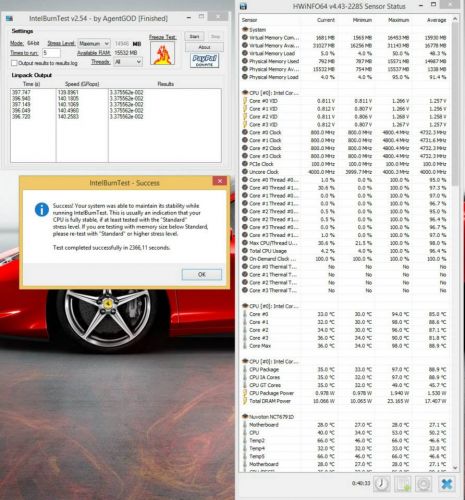The image size is (465, 500).
Task: Select the Core #2 Clock row
Action: (345, 148)
